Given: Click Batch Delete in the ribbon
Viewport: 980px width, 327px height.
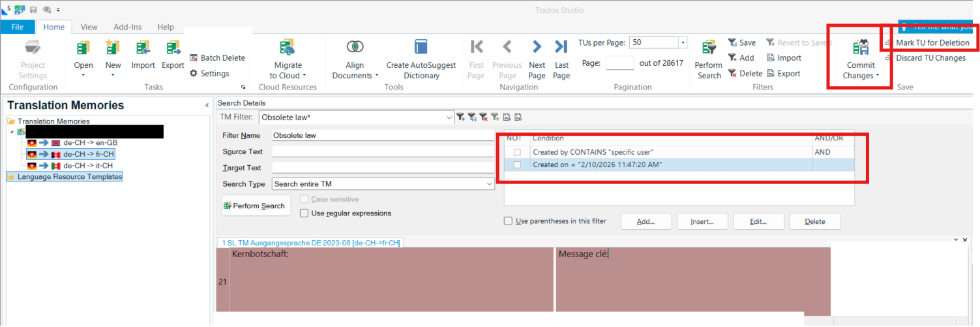Looking at the screenshot, I should click(217, 58).
